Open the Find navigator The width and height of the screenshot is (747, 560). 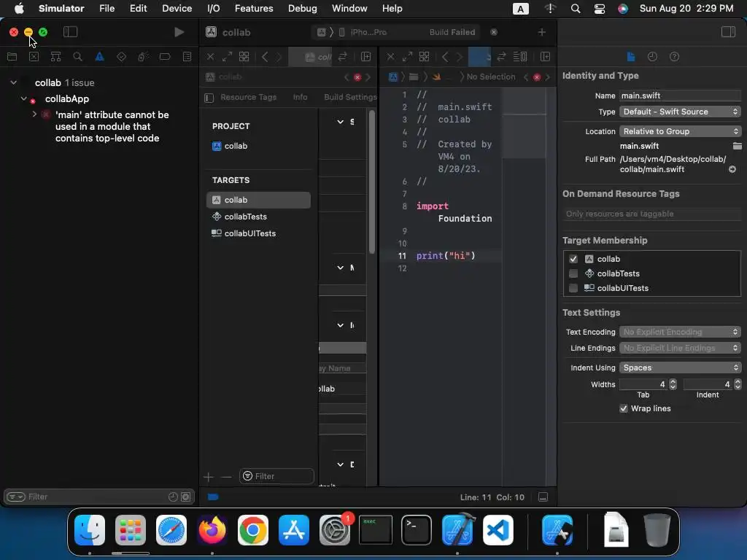click(x=77, y=57)
